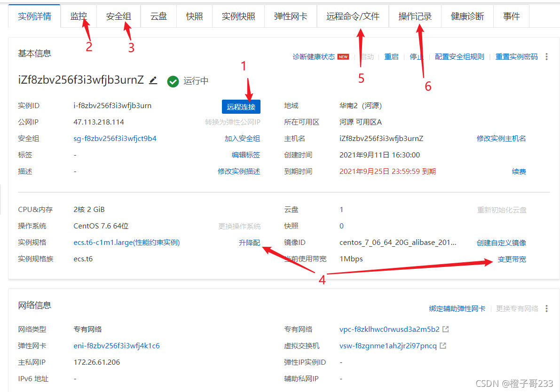Click 绑定辅助弹性网卡 link

(457, 308)
